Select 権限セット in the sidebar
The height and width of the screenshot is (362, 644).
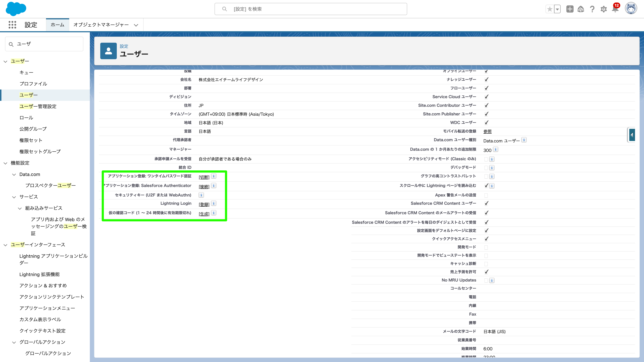click(x=31, y=140)
